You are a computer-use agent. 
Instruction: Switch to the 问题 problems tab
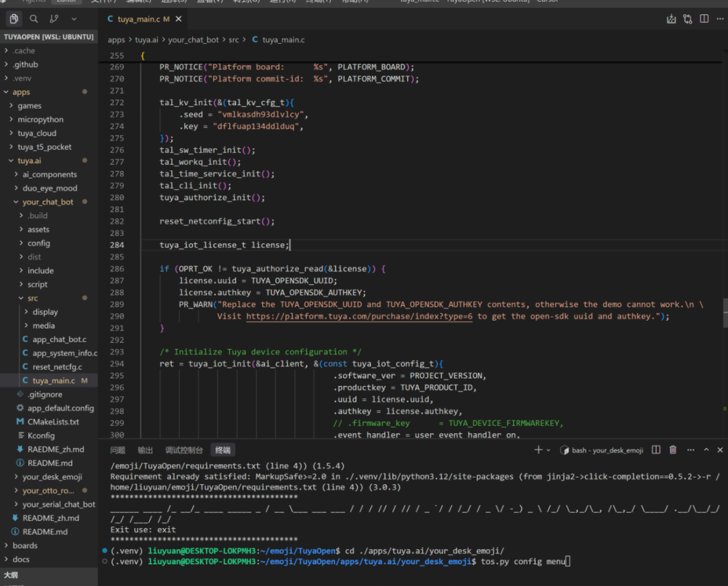click(117, 450)
